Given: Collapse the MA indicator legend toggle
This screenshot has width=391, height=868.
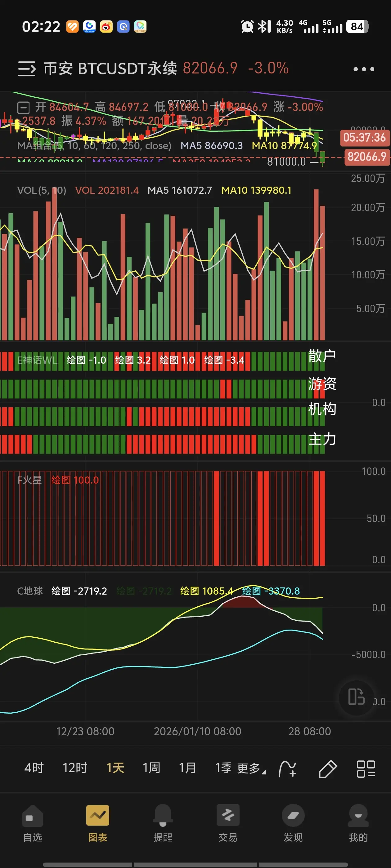Looking at the screenshot, I should pyautogui.click(x=24, y=108).
